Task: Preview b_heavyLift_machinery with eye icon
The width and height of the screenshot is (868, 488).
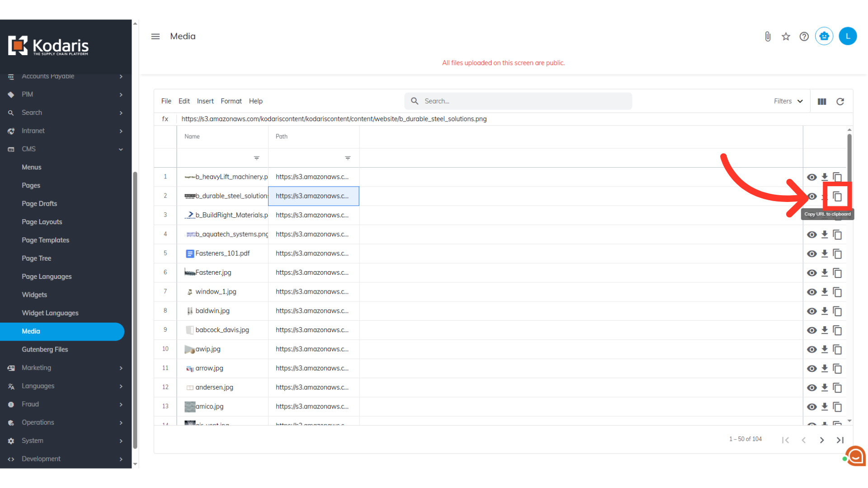Action: [x=812, y=177]
